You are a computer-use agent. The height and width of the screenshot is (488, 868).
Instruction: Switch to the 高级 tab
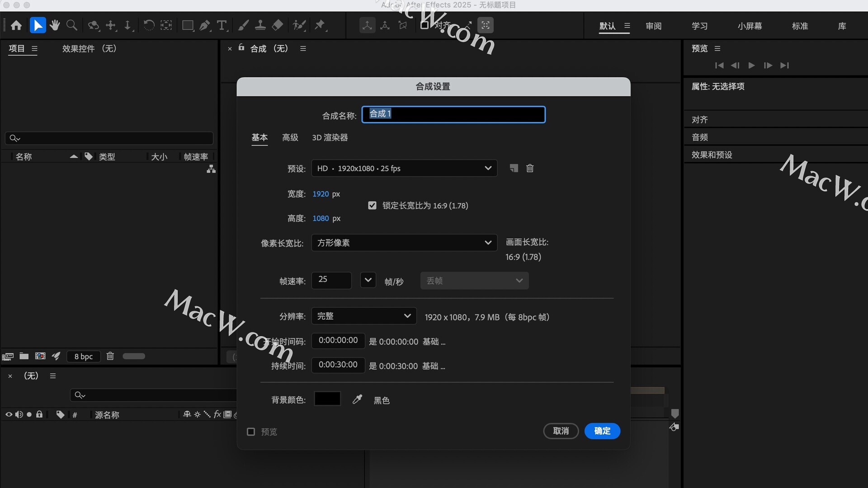[290, 137]
